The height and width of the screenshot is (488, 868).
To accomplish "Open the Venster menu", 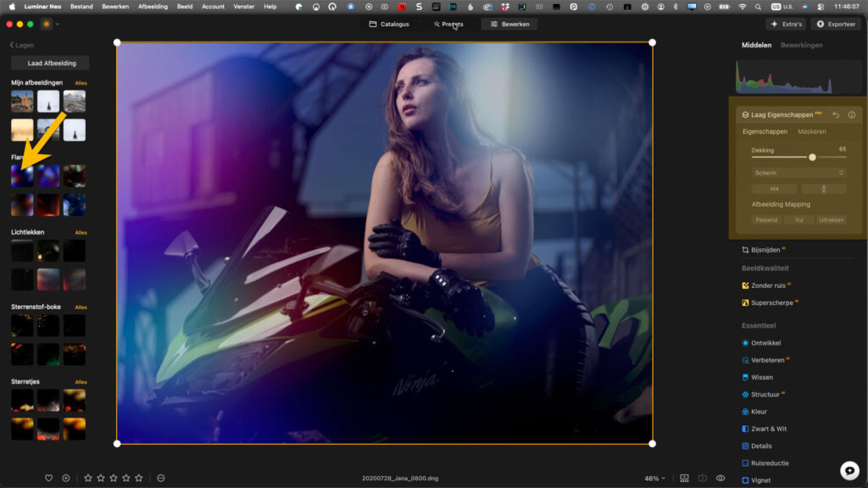I will [244, 7].
